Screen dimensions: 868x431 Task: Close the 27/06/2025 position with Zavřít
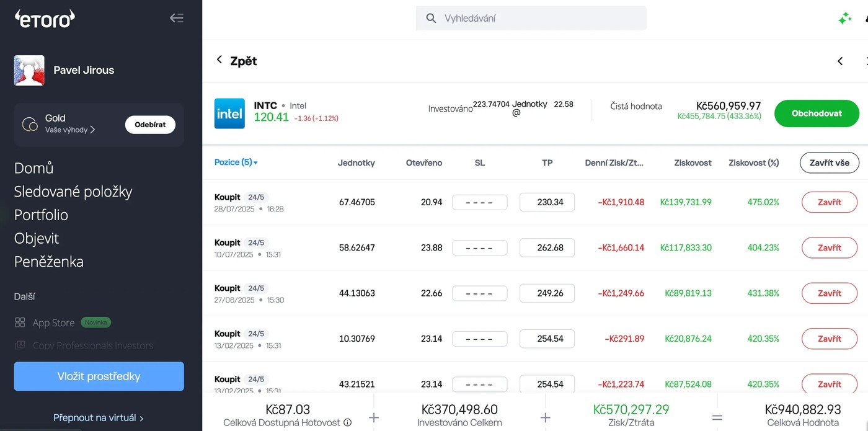(x=830, y=293)
